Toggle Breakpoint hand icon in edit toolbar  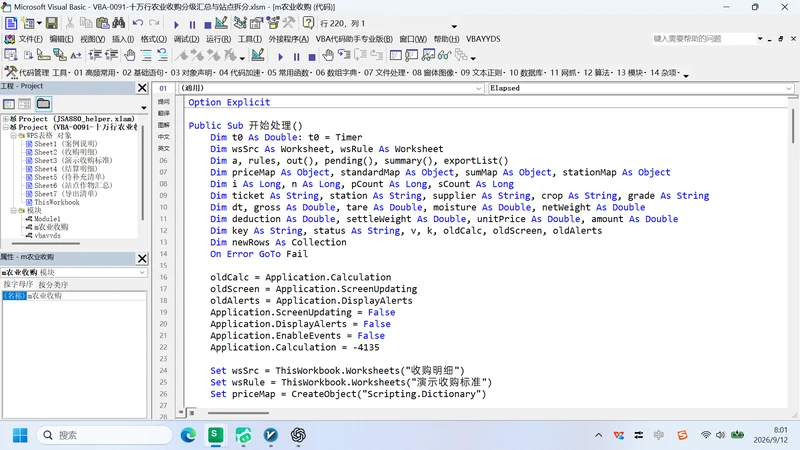point(130,55)
